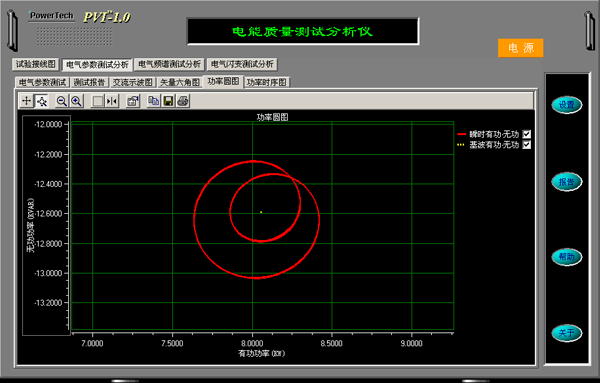
Task: Click the zoom in magnifier icon
Action: (x=77, y=101)
